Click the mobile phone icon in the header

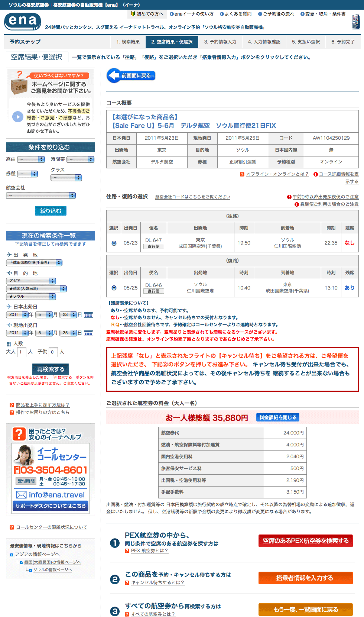(356, 22)
